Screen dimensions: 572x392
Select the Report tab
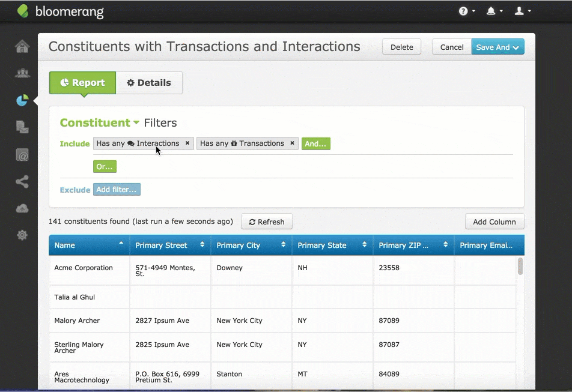(82, 83)
